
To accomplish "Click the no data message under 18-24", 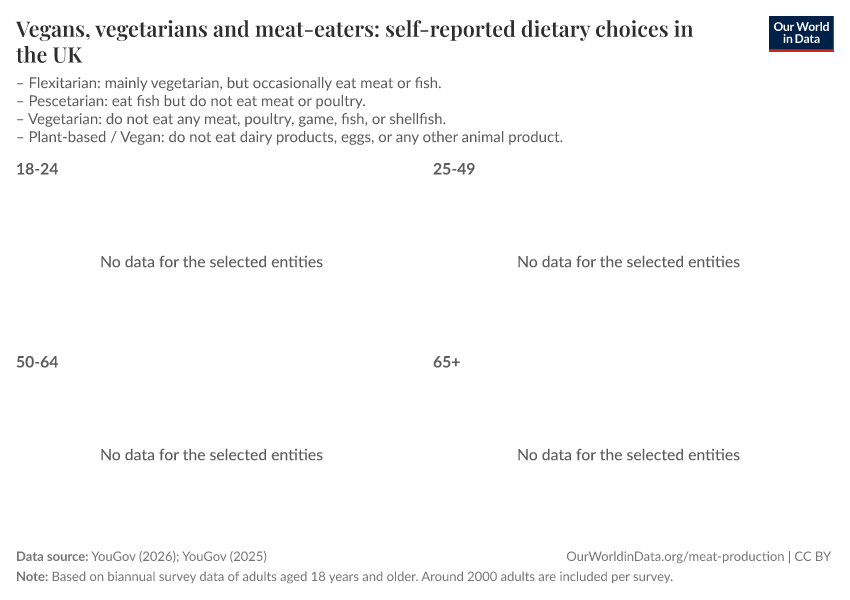I will click(x=211, y=262).
